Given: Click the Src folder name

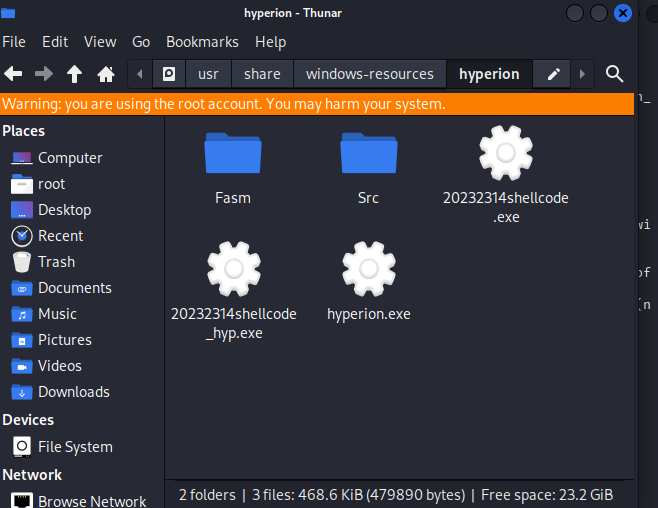Looking at the screenshot, I should tap(368, 198).
